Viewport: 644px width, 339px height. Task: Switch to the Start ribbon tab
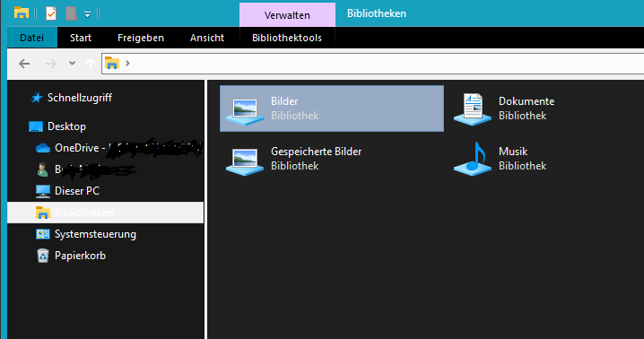coord(81,38)
